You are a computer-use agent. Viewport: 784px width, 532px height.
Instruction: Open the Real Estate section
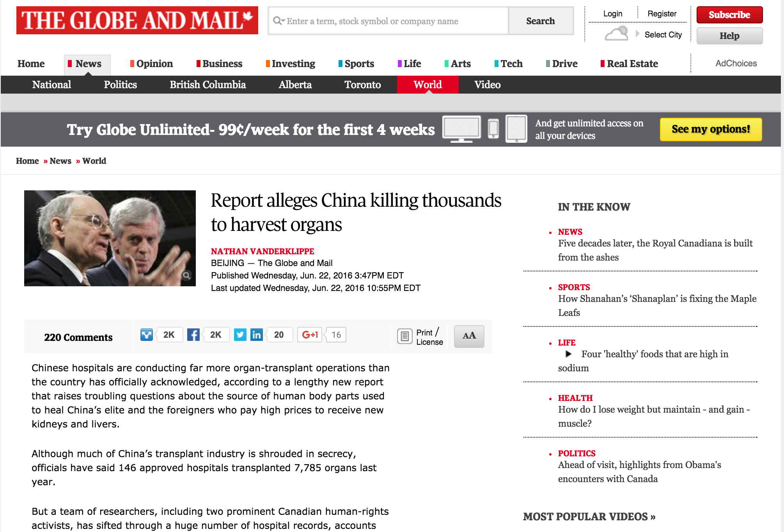click(629, 64)
